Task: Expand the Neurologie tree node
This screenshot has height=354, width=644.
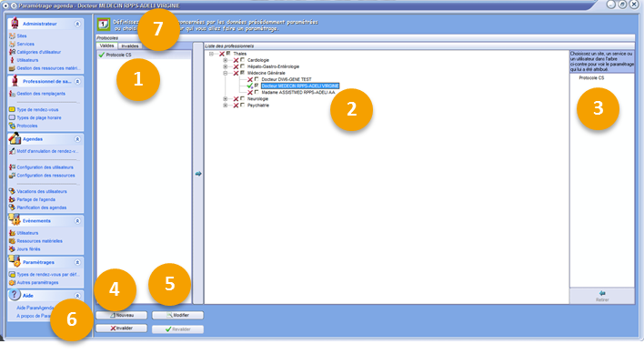Action: point(225,99)
